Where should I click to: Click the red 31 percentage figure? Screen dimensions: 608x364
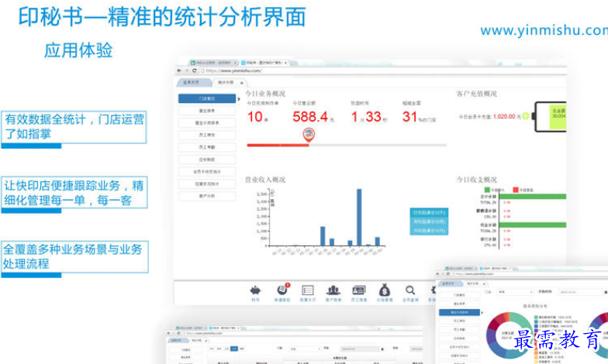(409, 116)
